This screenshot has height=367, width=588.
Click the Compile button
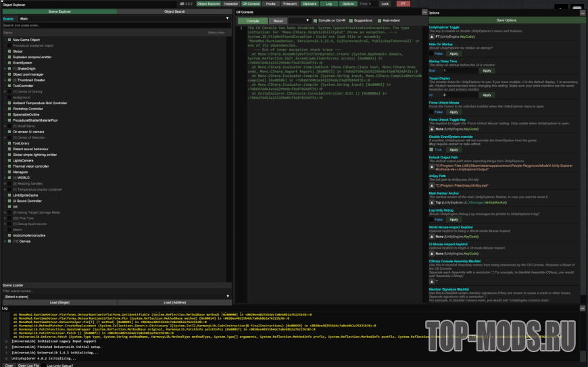tap(253, 21)
